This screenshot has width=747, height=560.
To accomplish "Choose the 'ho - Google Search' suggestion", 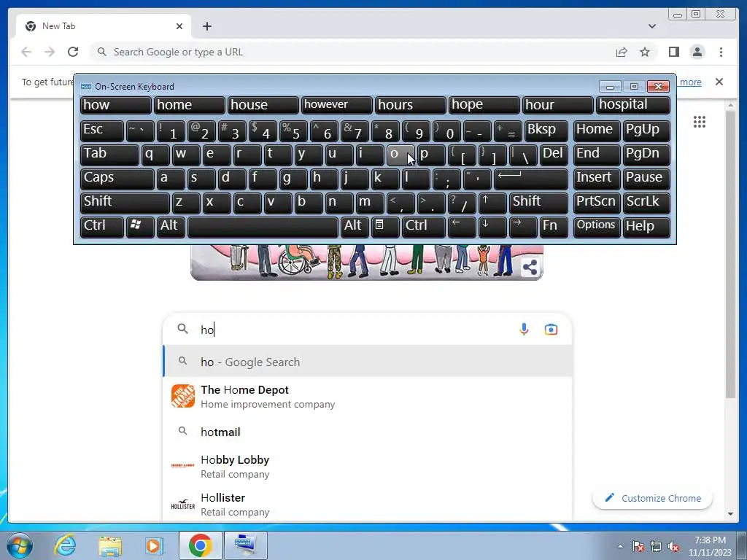I will [x=368, y=362].
